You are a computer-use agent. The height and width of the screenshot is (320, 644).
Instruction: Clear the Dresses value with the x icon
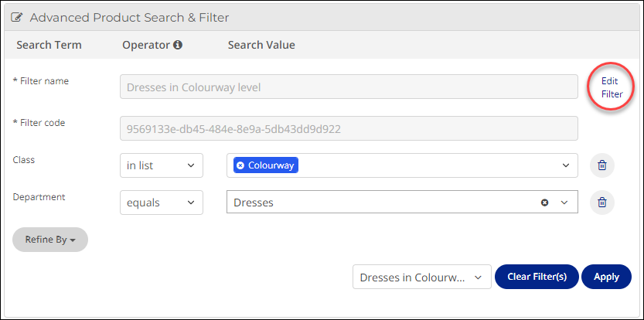click(x=544, y=203)
